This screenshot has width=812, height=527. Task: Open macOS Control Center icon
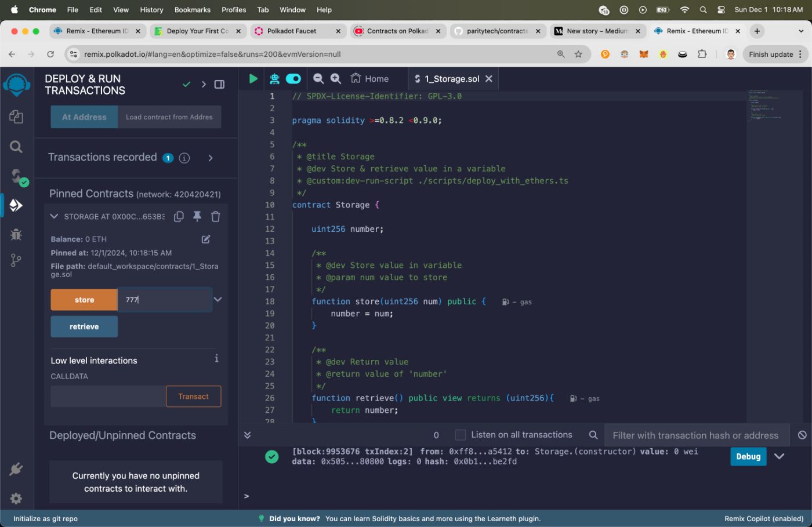pyautogui.click(x=721, y=10)
